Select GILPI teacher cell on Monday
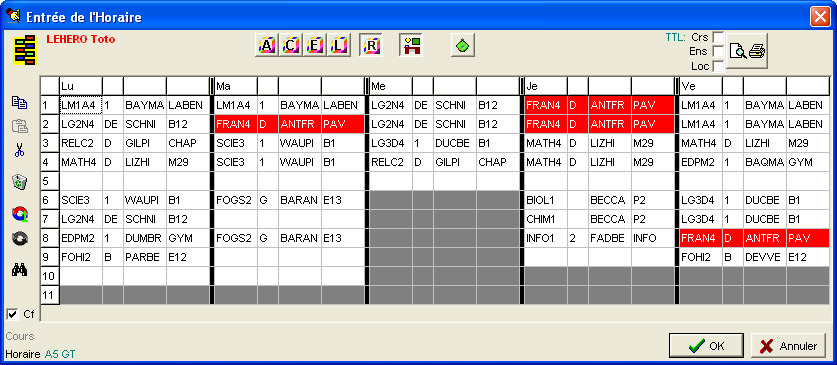 pos(145,143)
